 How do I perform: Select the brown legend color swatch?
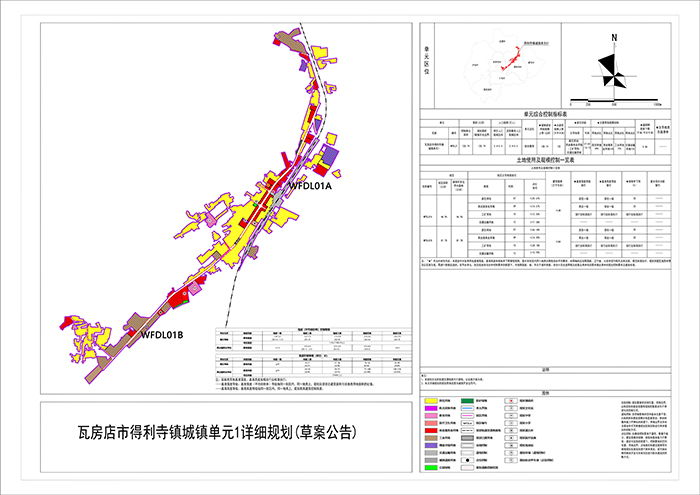(431, 438)
